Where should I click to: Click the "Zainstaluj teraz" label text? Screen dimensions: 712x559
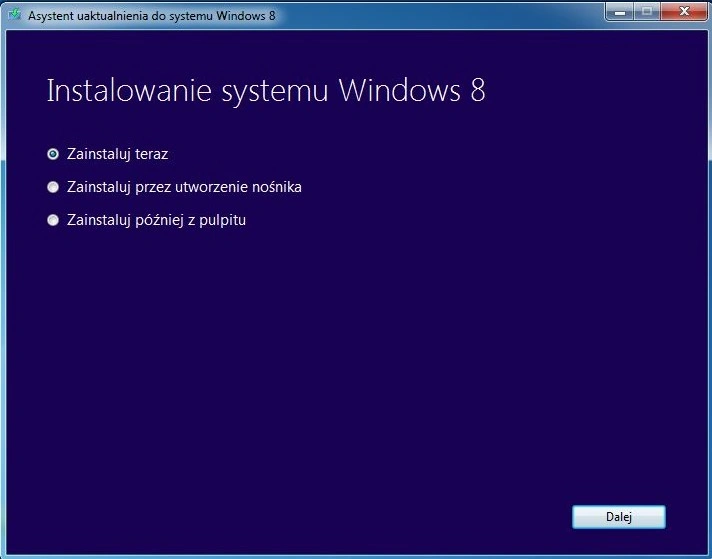pyautogui.click(x=118, y=154)
